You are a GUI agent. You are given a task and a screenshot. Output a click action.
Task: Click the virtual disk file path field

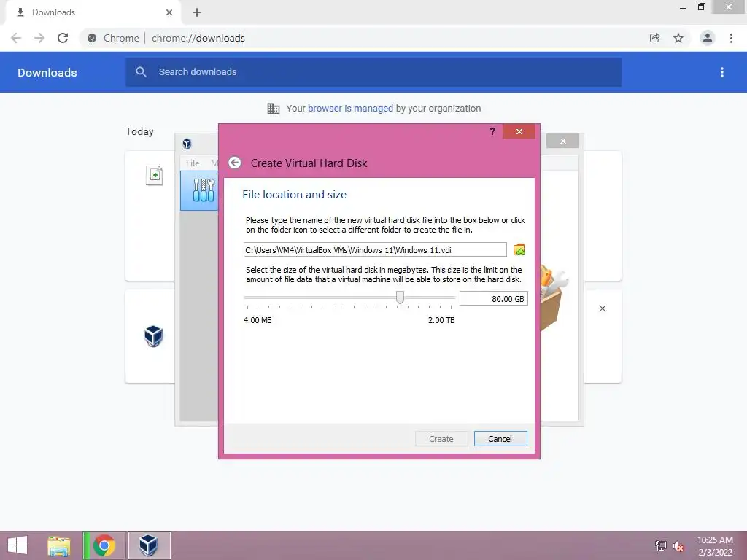(375, 250)
